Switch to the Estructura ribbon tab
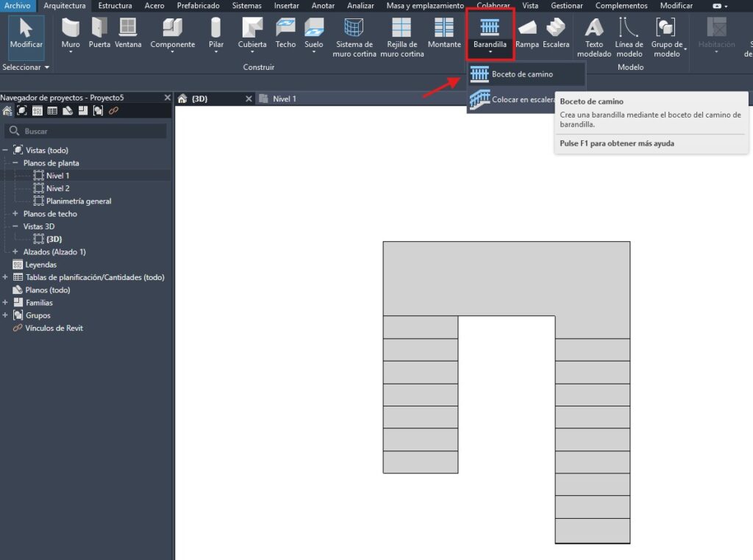Image resolution: width=753 pixels, height=560 pixels. point(115,6)
